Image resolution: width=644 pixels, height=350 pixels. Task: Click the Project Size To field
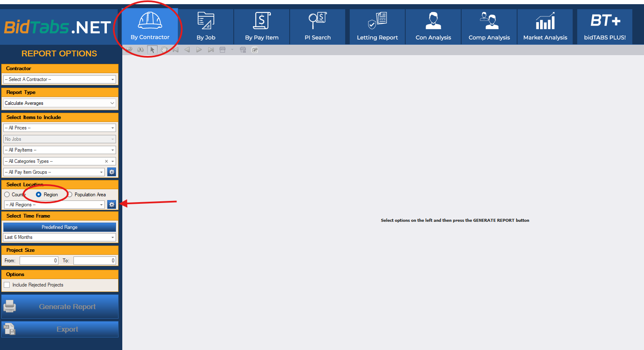(x=94, y=261)
